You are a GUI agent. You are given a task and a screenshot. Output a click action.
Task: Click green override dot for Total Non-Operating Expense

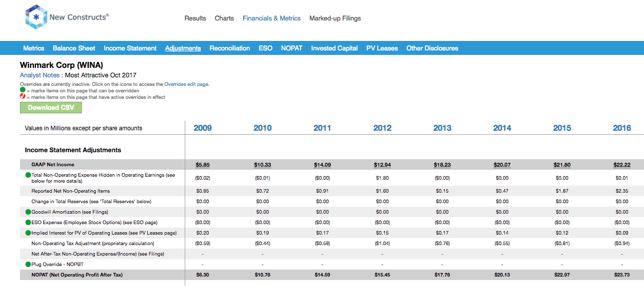(28, 175)
